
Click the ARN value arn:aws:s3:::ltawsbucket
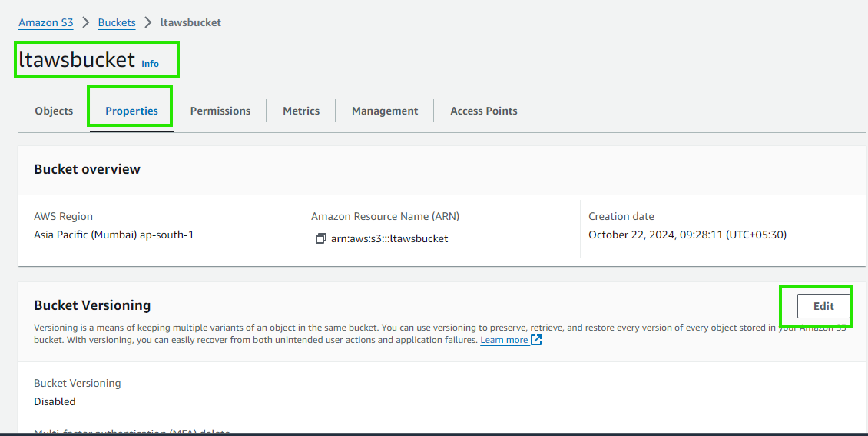point(389,239)
